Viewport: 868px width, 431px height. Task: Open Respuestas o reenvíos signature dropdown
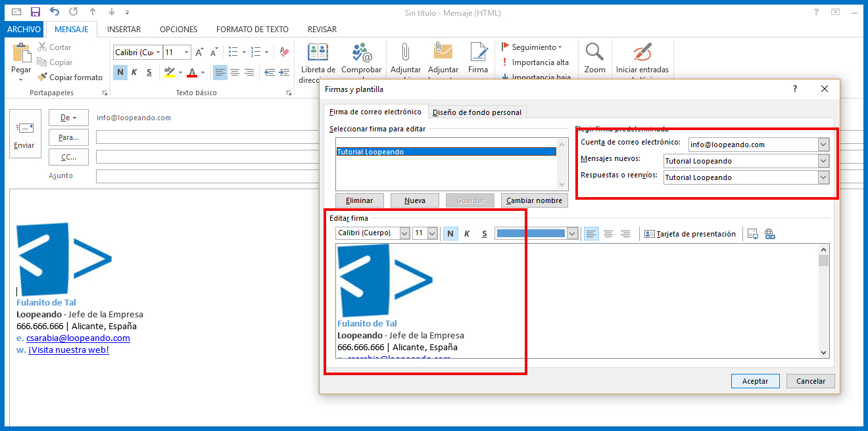pyautogui.click(x=824, y=177)
